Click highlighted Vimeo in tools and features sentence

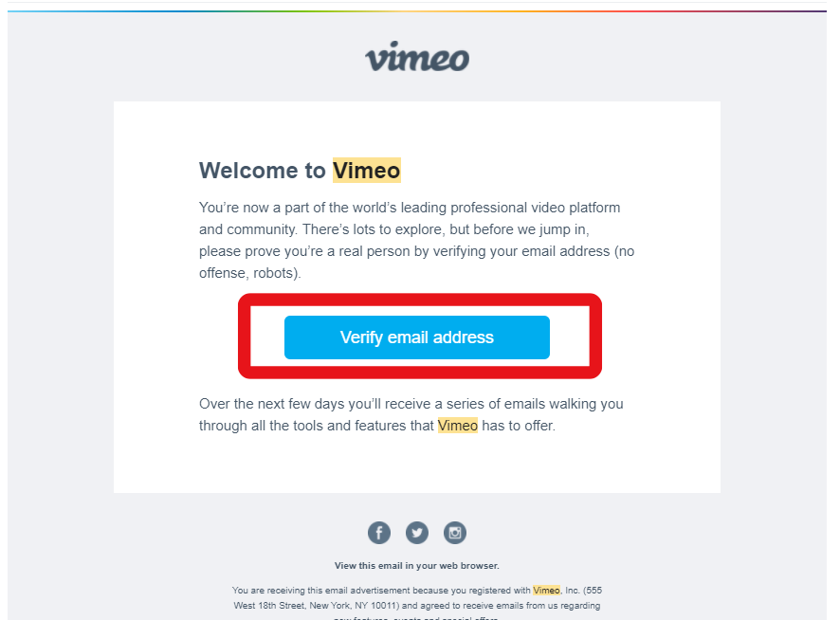(x=458, y=426)
